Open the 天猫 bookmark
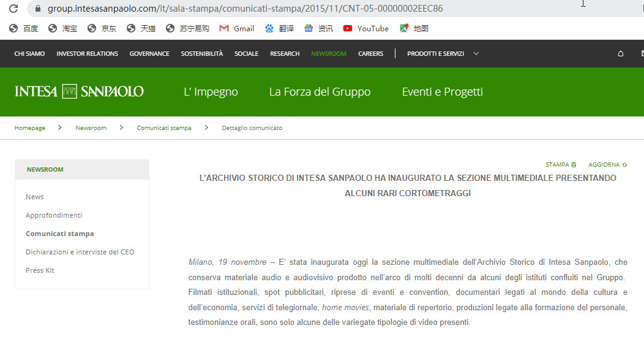Screen dimensions: 644x339 [x=141, y=28]
